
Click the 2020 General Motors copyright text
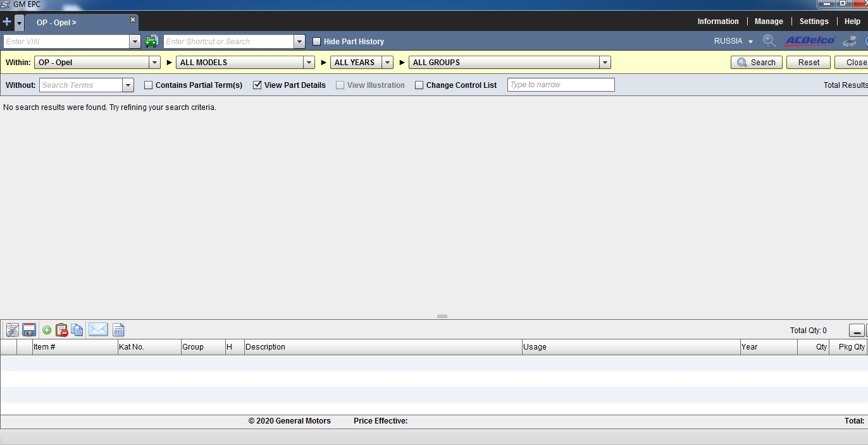tap(289, 421)
